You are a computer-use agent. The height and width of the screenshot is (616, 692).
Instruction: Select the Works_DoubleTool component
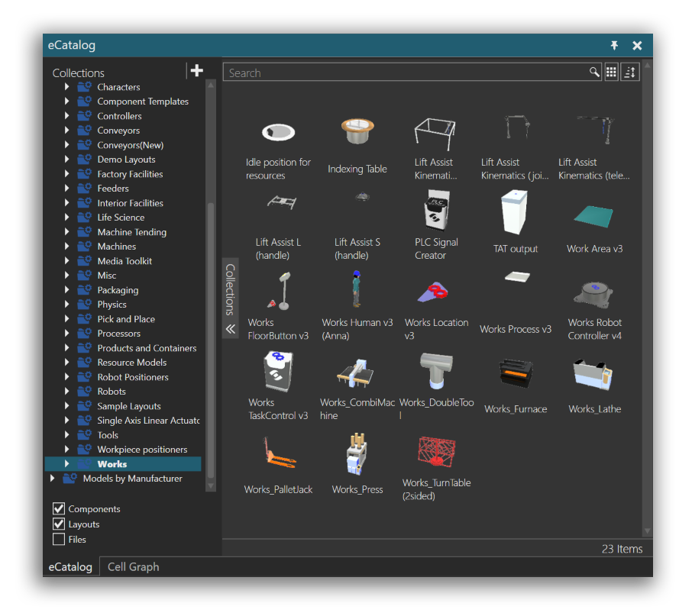tap(436, 386)
